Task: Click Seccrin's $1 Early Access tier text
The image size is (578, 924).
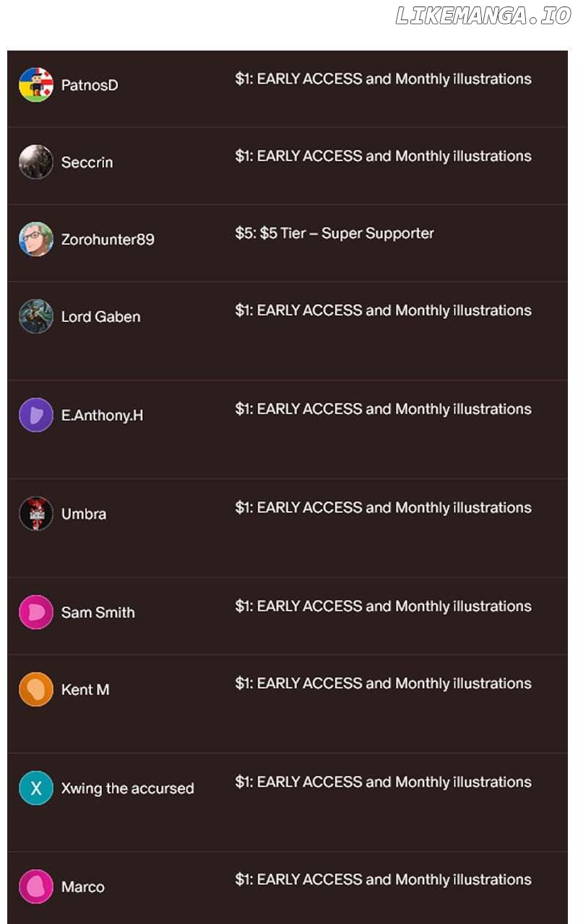Action: pyautogui.click(x=383, y=156)
